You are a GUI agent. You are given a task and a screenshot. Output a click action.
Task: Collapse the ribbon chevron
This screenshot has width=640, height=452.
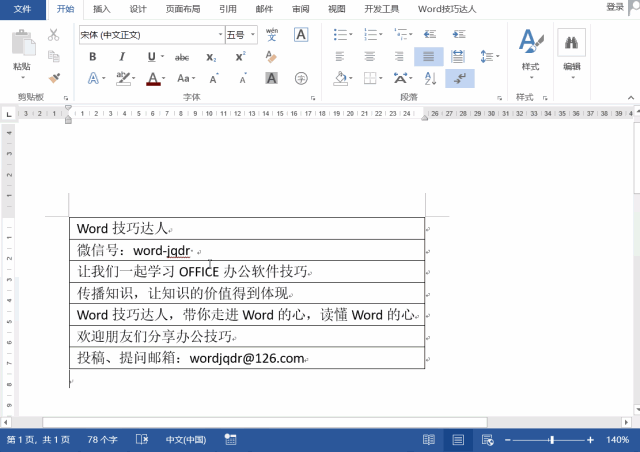(631, 98)
